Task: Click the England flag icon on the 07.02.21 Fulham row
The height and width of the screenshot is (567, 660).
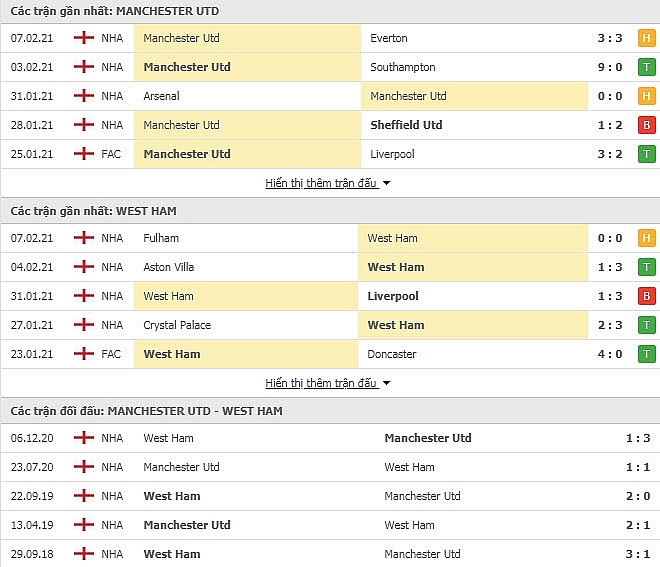Action: coord(84,238)
